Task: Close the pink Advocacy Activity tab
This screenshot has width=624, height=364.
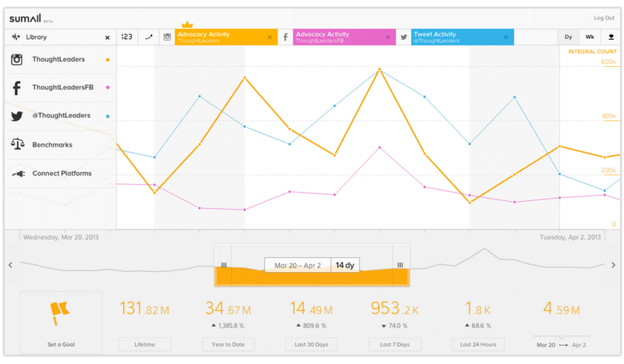Action: [x=388, y=37]
